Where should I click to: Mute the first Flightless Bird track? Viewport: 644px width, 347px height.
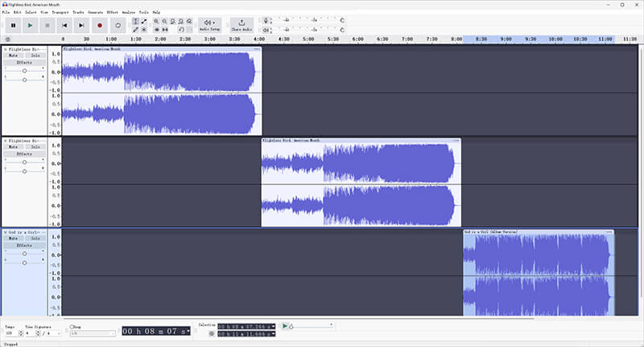[x=14, y=56]
